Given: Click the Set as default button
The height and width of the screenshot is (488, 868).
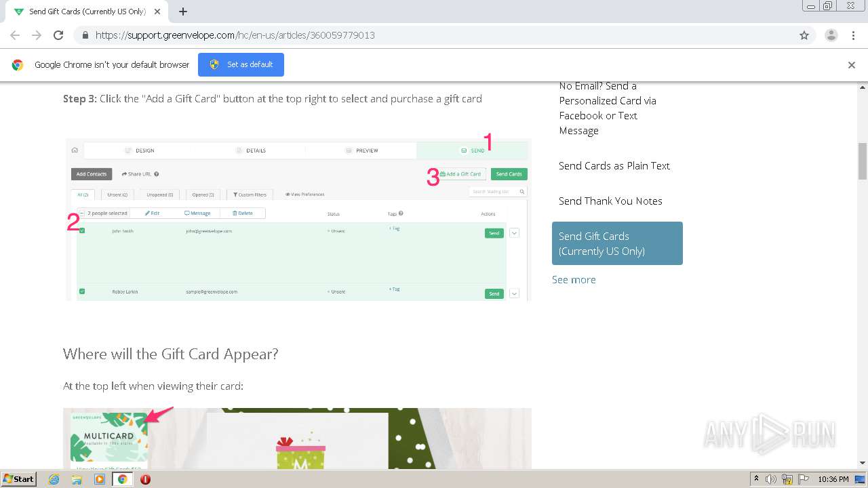Looking at the screenshot, I should [x=241, y=64].
